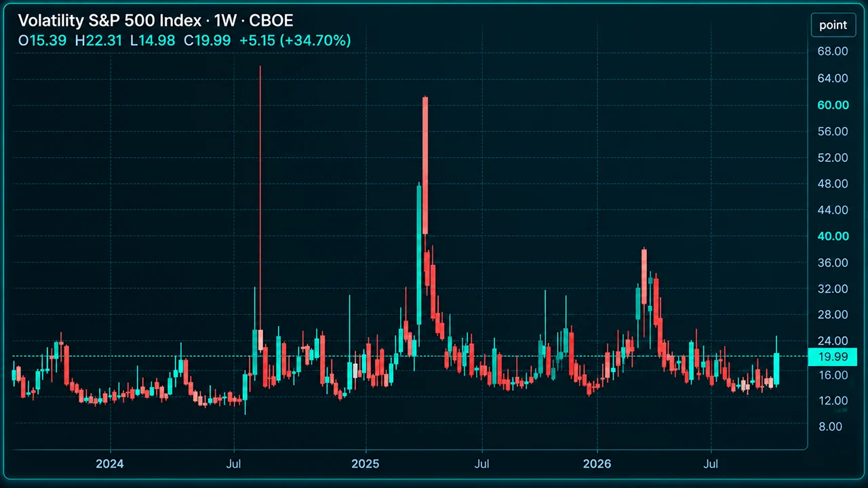Click the change value +5.15 (+34.70%)
The image size is (868, 488).
(x=295, y=41)
